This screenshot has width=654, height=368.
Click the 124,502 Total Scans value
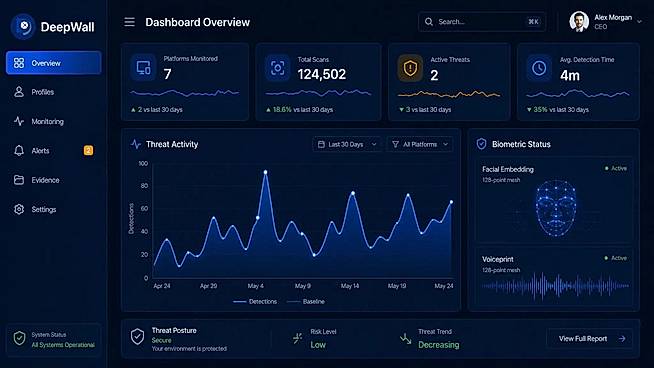pos(322,74)
